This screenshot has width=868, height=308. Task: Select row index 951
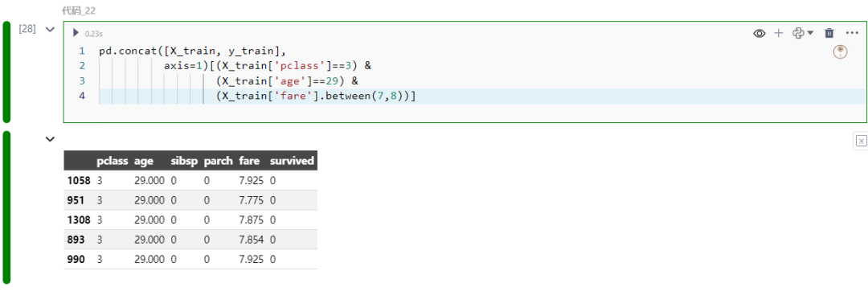(76, 200)
